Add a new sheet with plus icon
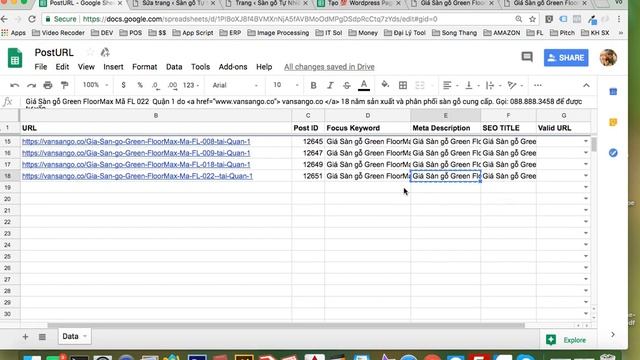 click(x=25, y=337)
